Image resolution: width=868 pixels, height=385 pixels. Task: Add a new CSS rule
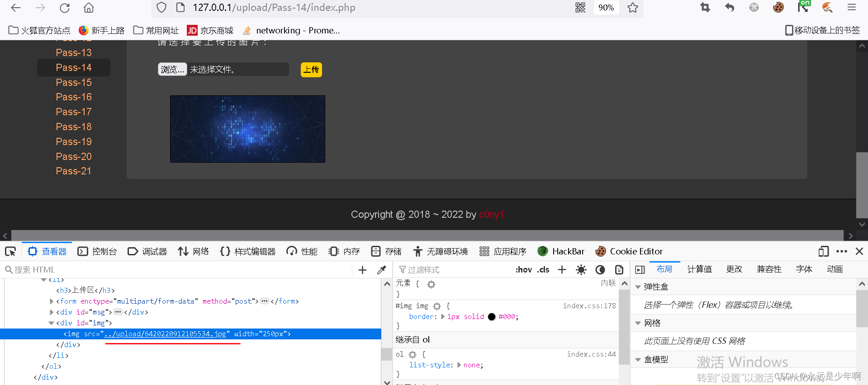click(x=562, y=270)
